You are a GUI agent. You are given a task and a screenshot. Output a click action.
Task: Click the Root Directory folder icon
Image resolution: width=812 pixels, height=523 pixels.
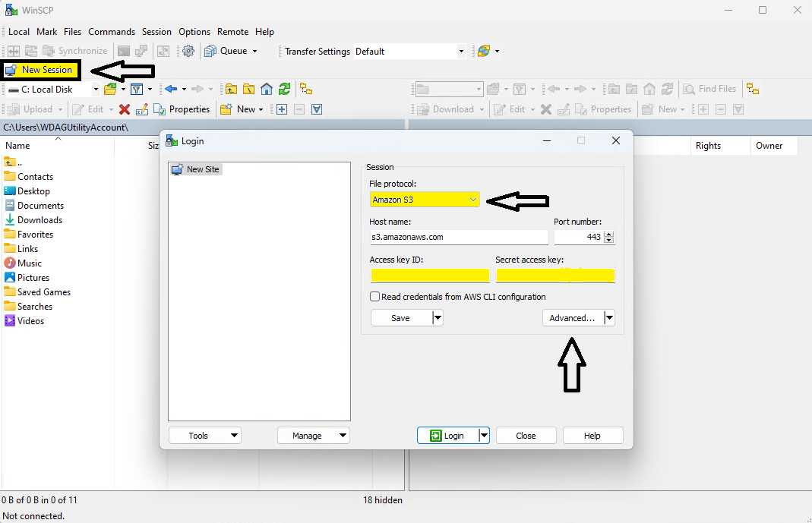coord(248,89)
